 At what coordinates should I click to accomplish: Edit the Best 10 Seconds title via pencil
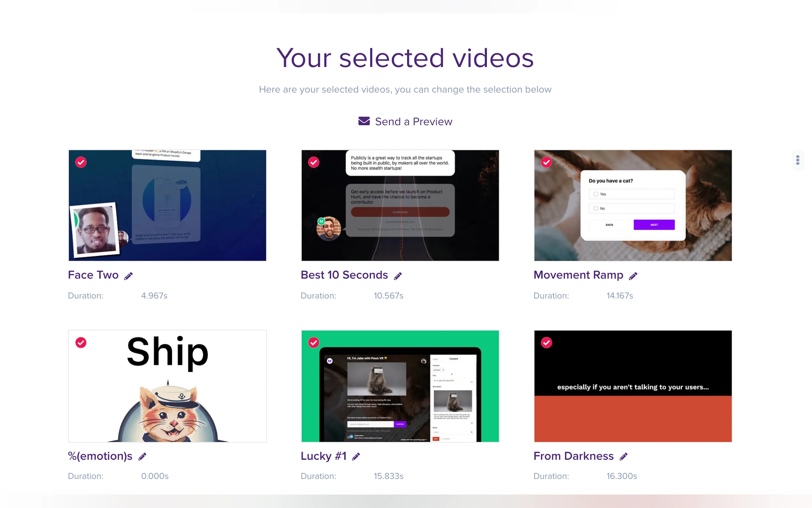[x=398, y=276]
